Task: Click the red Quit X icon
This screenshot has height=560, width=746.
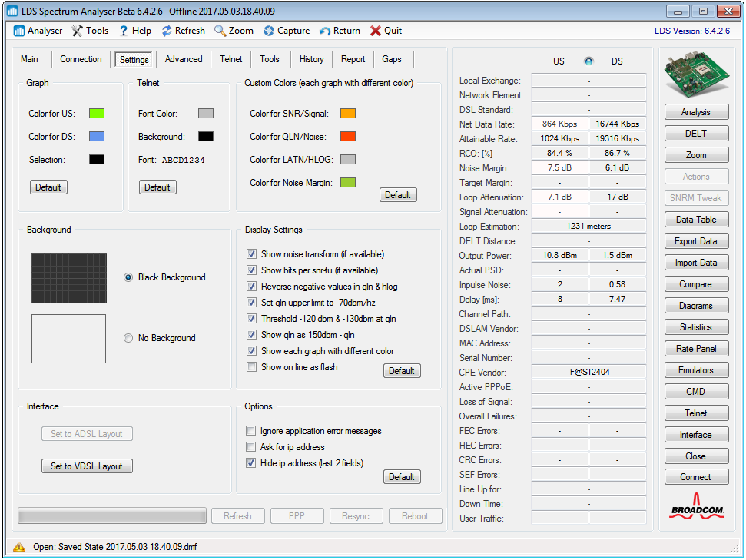Action: click(x=375, y=31)
